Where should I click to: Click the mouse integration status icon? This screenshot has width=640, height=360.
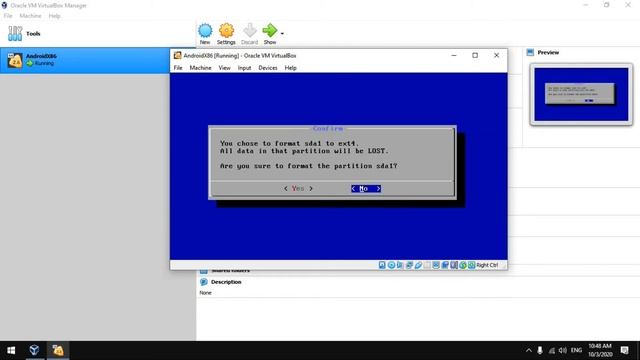click(463, 265)
